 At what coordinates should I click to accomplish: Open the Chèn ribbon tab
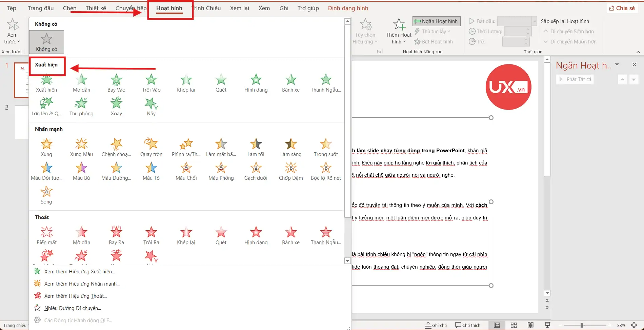[x=69, y=8]
